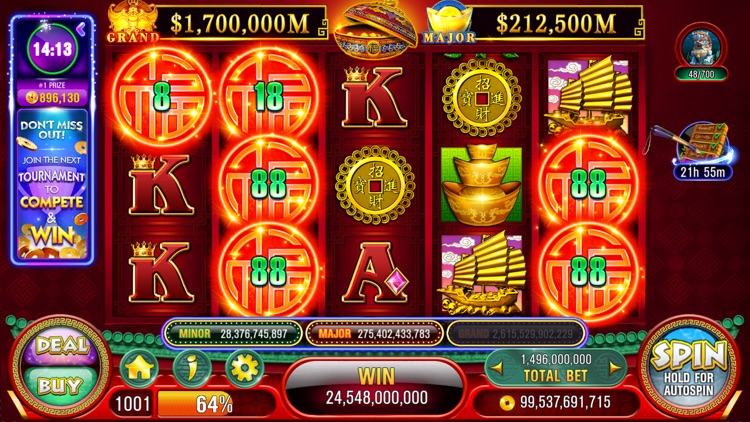
Task: Collapse the tournament side panel arrow
Action: [x=81, y=29]
